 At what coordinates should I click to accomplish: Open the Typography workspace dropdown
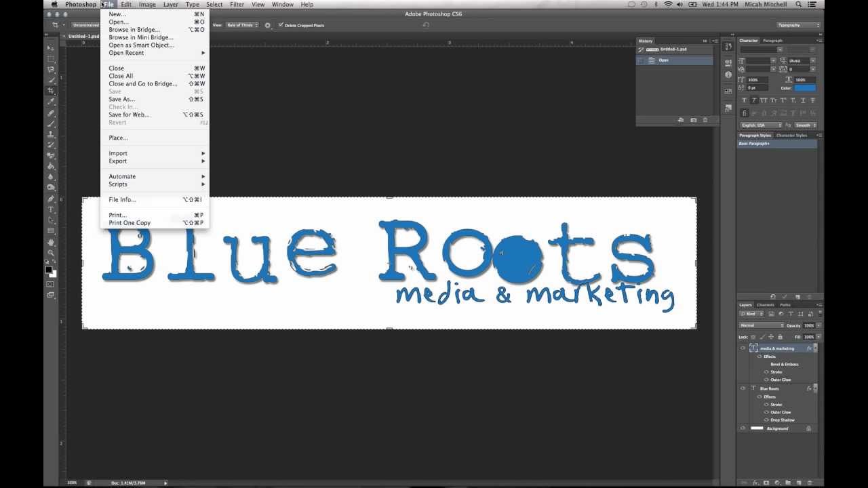tap(798, 25)
